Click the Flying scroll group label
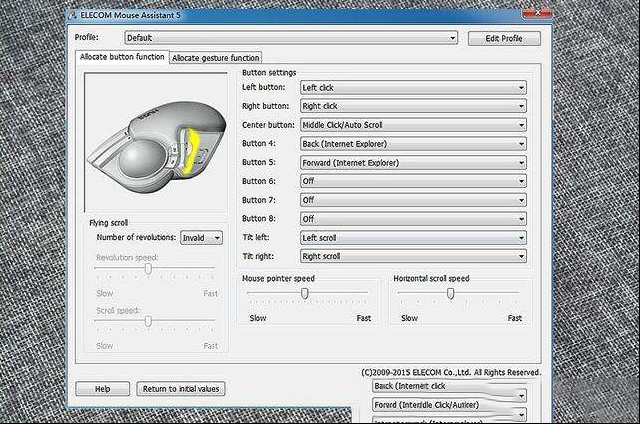The height and width of the screenshot is (424, 640). pos(109,223)
